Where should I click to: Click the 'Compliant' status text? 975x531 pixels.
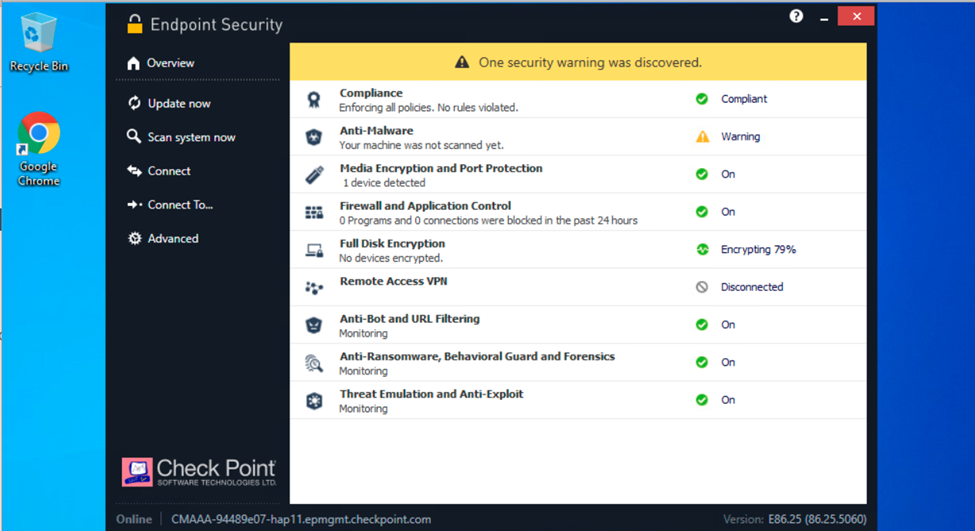click(x=744, y=99)
